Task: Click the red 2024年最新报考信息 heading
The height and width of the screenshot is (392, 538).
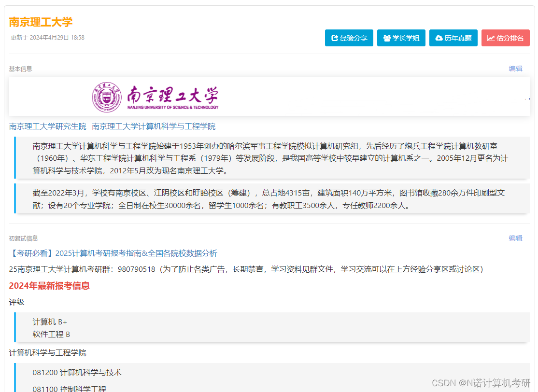Action: pyautogui.click(x=49, y=286)
